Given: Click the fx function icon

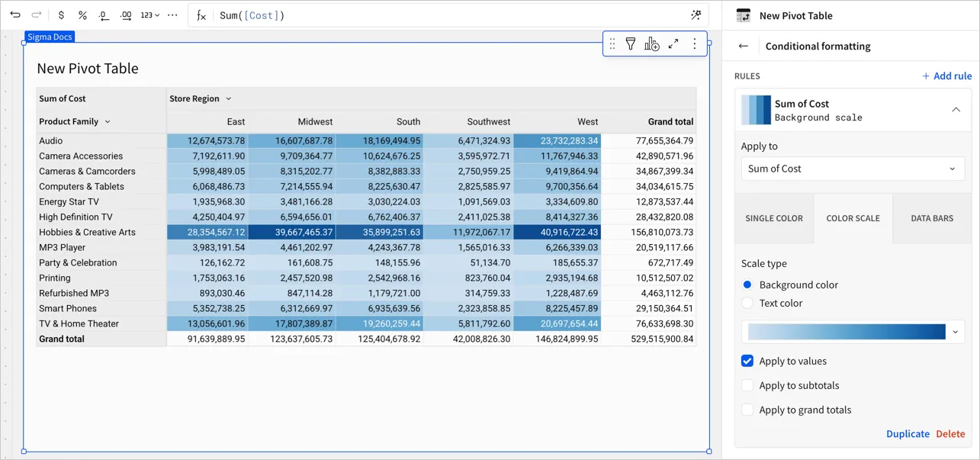Looking at the screenshot, I should [201, 15].
